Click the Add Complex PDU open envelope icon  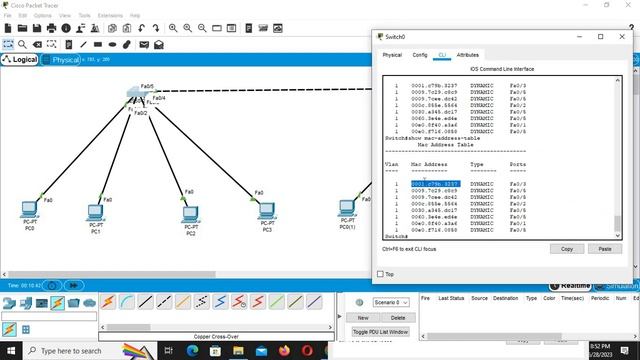coord(159,44)
